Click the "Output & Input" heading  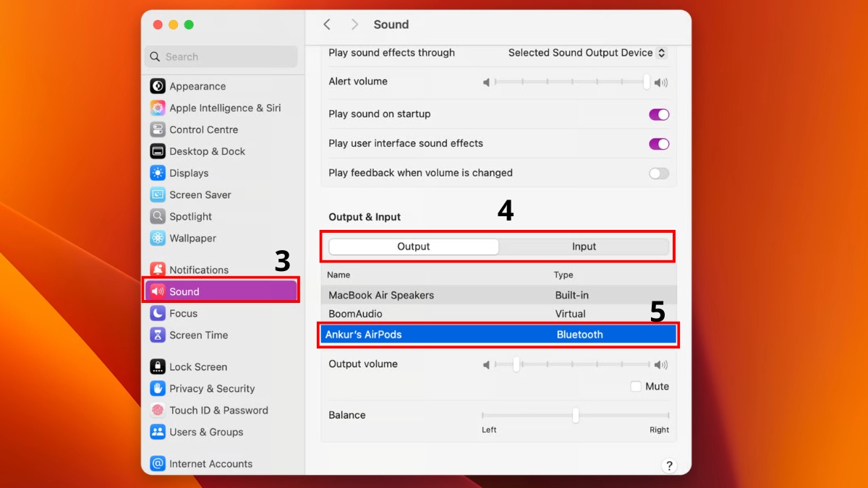pyautogui.click(x=365, y=217)
